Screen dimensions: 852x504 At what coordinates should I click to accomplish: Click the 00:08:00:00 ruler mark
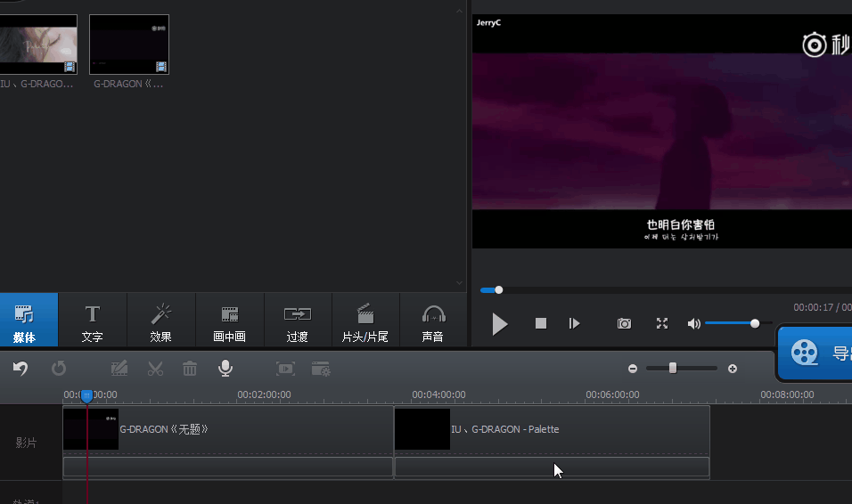pyautogui.click(x=787, y=394)
